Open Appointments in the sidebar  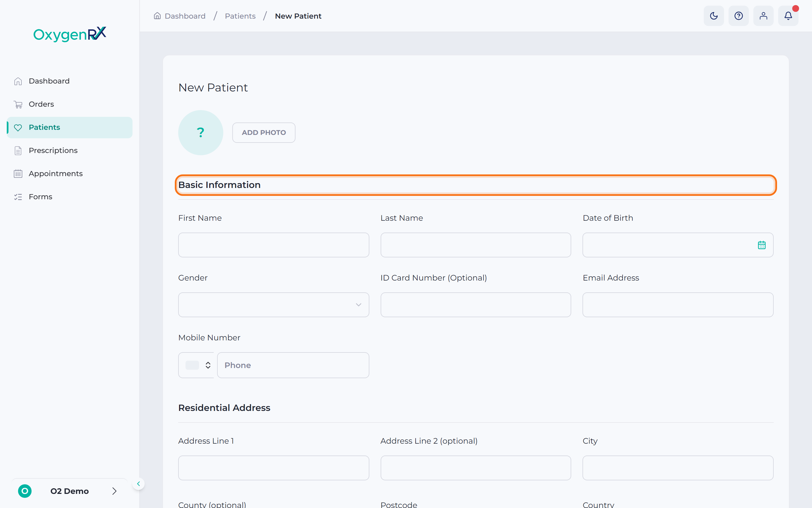pos(69,174)
